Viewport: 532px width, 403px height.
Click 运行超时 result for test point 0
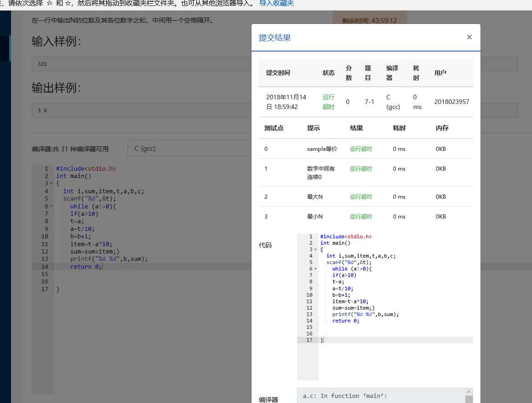pos(361,149)
